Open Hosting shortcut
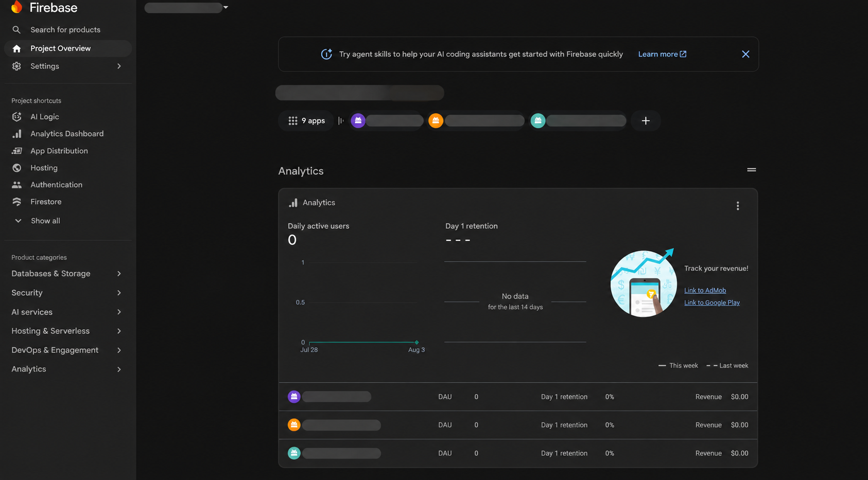Image resolution: width=868 pixels, height=480 pixels. [44, 168]
